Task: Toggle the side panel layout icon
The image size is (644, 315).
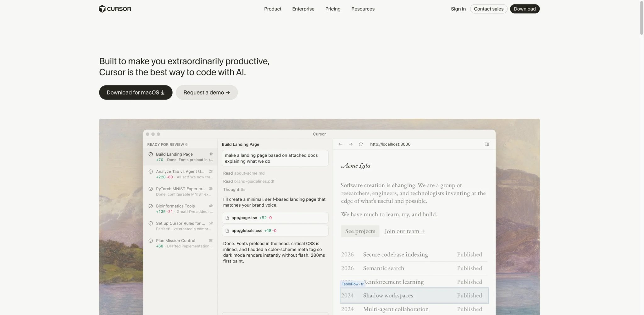Action: [487, 144]
